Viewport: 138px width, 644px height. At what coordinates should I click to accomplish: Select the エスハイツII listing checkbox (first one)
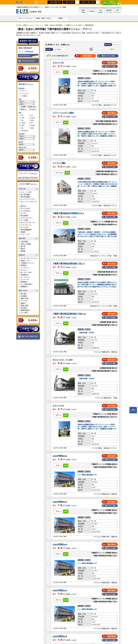pos(48,84)
